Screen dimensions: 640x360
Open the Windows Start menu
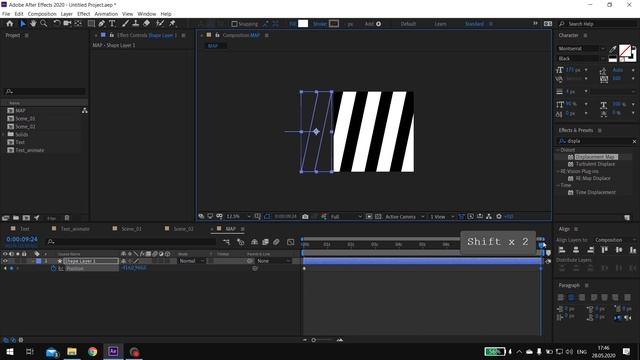pyautogui.click(x=9, y=351)
